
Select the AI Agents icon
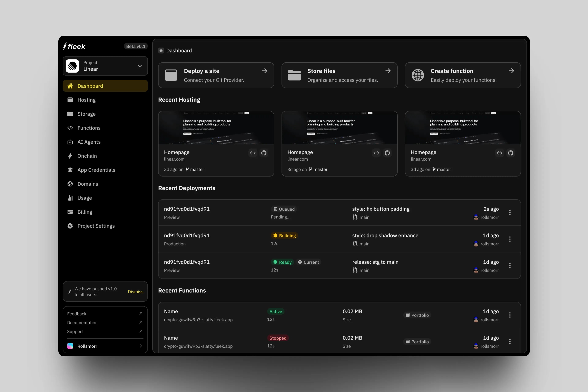click(x=70, y=142)
